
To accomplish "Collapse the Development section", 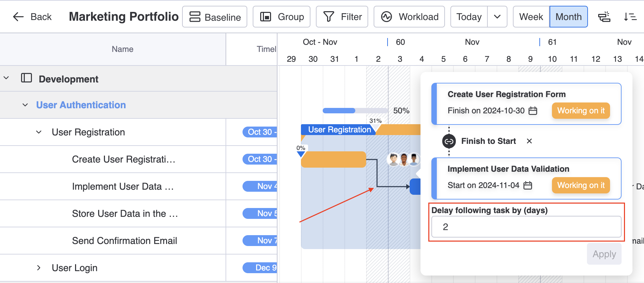I will pos(6,78).
